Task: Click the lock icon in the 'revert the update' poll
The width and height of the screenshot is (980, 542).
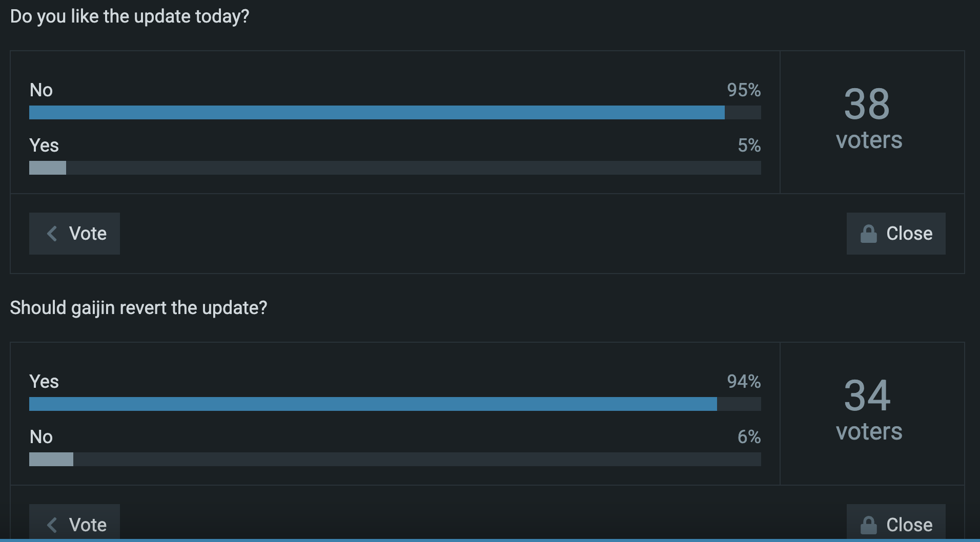Action: 868,525
